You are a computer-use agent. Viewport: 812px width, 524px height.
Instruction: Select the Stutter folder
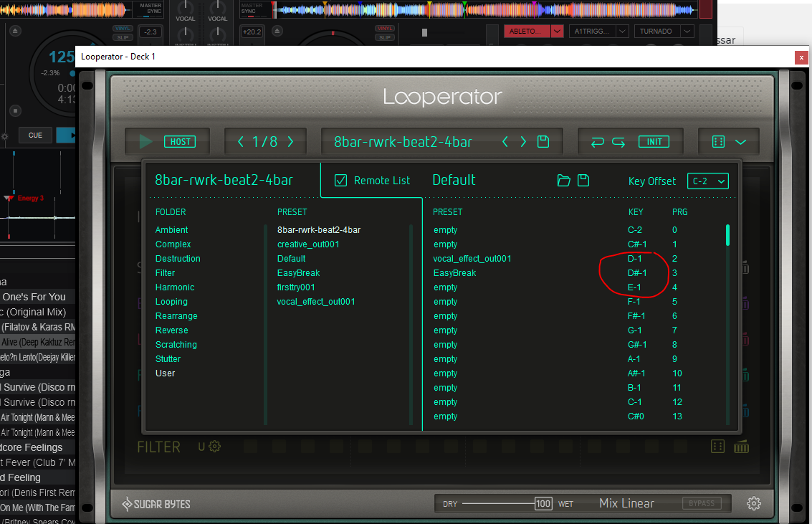[168, 359]
